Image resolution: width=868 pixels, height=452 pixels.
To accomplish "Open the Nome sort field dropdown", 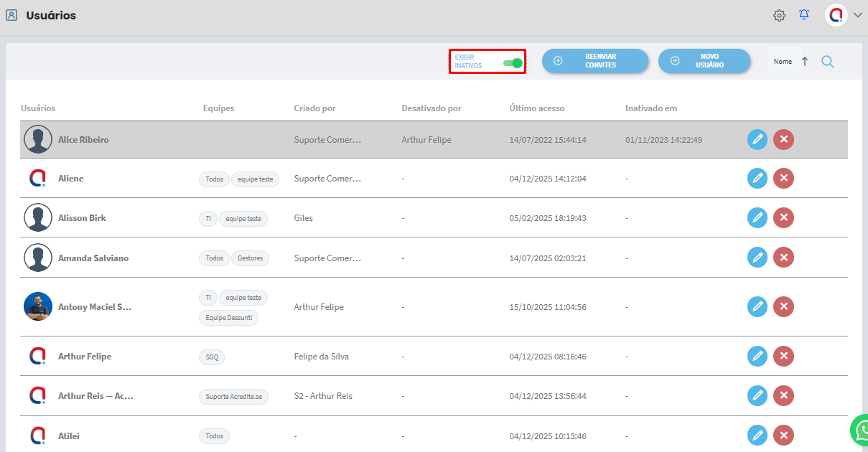I will pyautogui.click(x=783, y=62).
